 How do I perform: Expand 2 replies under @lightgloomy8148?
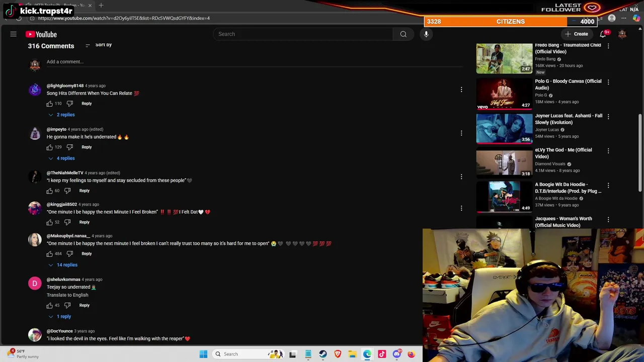(61, 115)
